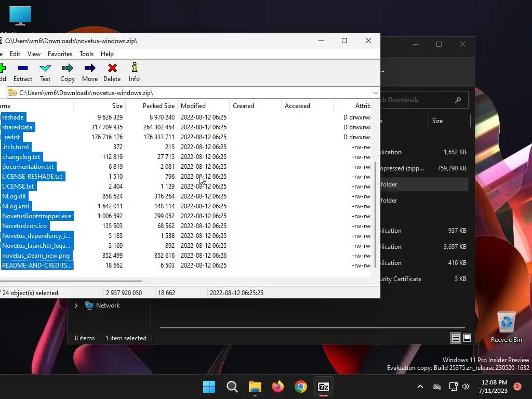This screenshot has width=532, height=399.
Task: Show hidden system tray icons chevron
Action: [420, 387]
